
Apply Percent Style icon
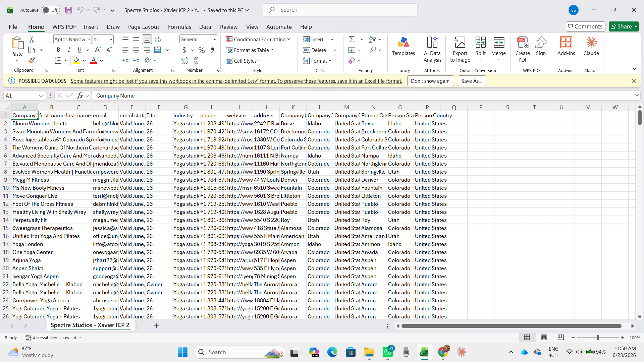tap(202, 50)
